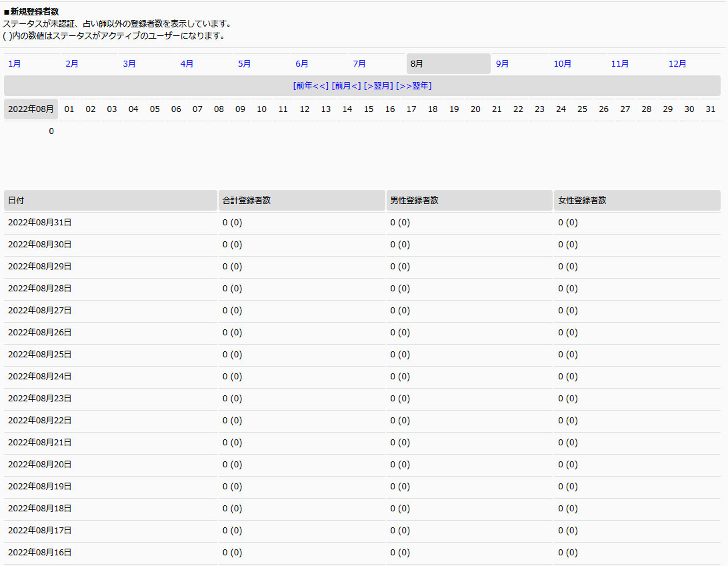Screen dimensions: 728x566
Task: Go to previous year via 前年<< link
Action: tap(311, 86)
